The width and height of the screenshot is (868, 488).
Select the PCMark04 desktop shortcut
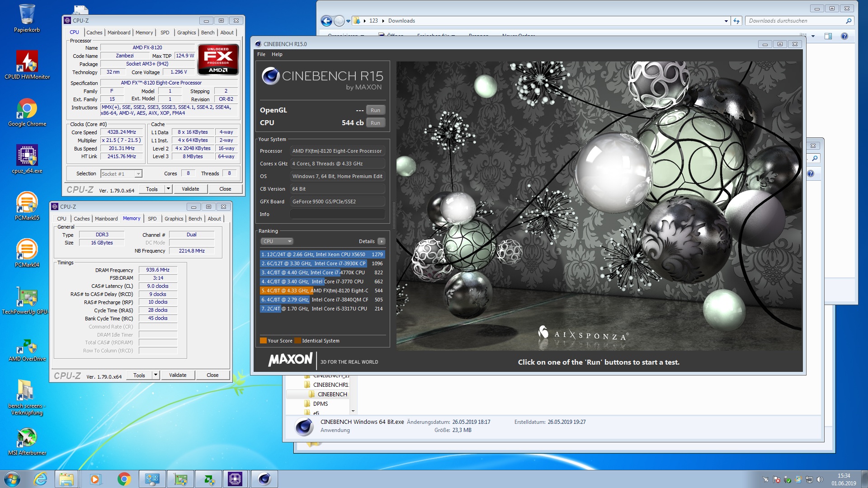coord(27,253)
